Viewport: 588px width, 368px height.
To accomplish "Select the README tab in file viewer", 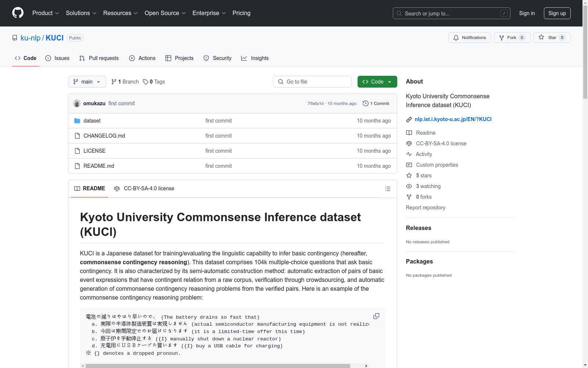I will [90, 188].
